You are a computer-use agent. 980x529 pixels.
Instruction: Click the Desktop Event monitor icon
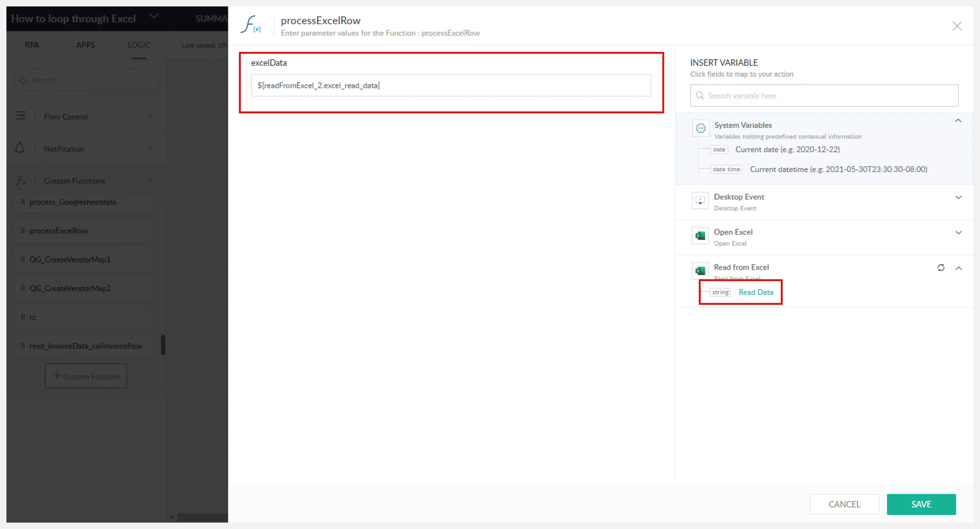pos(700,201)
